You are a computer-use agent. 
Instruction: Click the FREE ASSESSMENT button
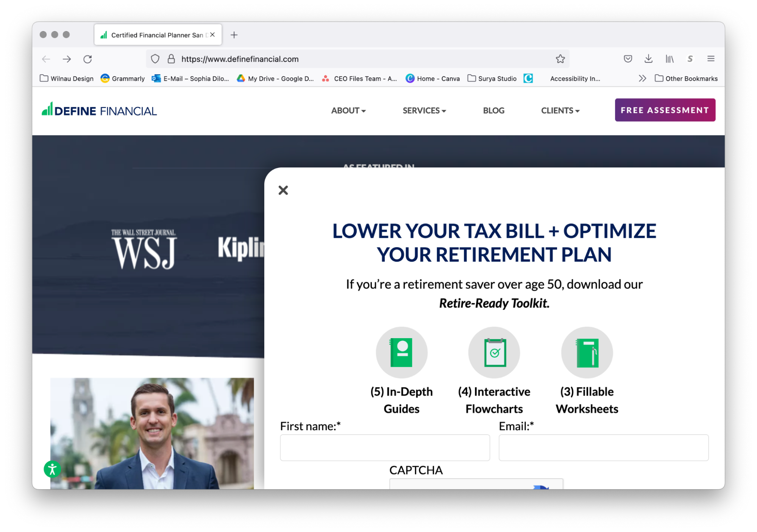[x=665, y=110]
